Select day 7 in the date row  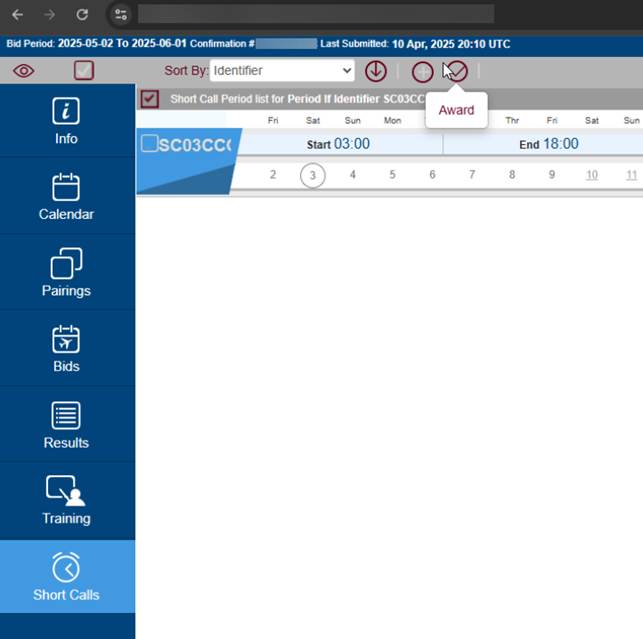click(472, 175)
